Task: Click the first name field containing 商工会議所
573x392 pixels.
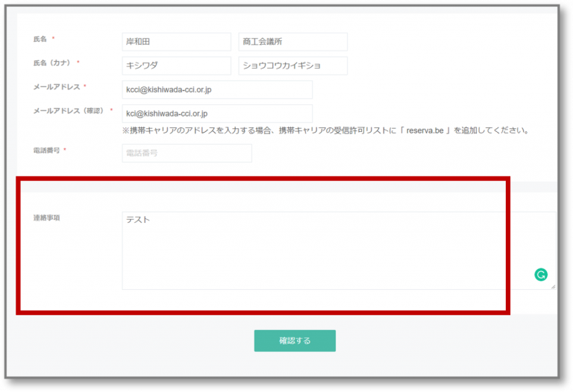Action: [292, 42]
